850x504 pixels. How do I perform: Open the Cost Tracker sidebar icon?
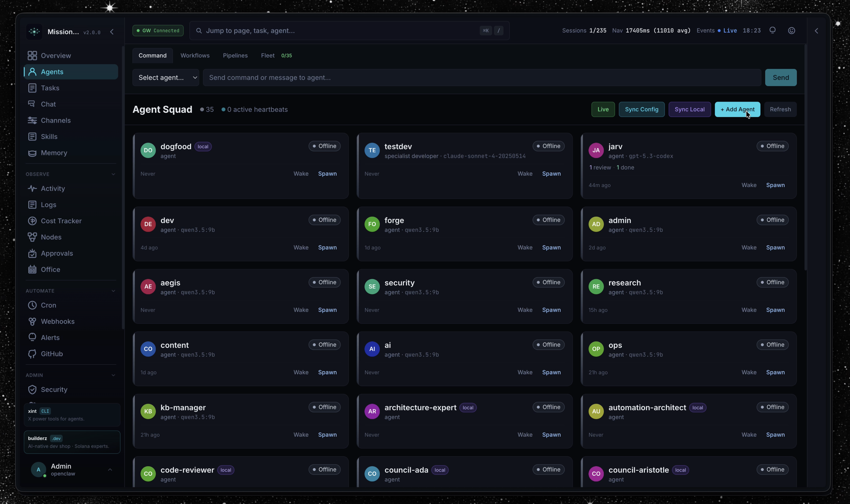pos(32,221)
